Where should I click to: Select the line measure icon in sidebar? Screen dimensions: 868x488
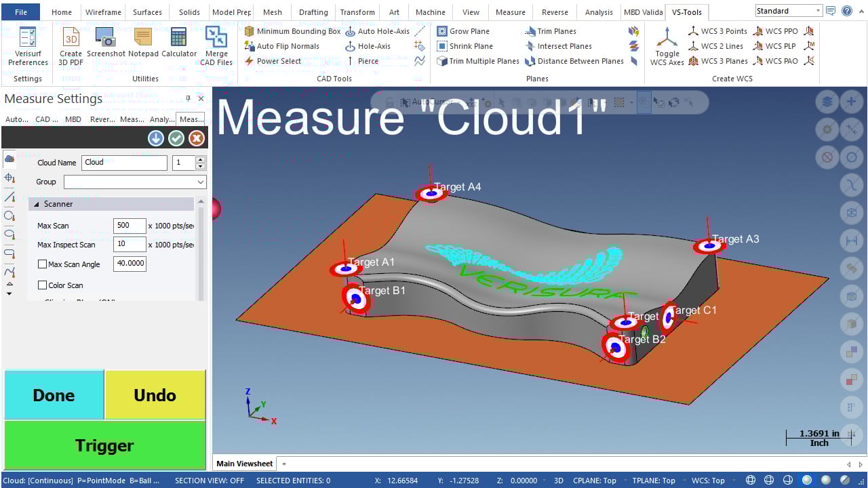[x=9, y=197]
